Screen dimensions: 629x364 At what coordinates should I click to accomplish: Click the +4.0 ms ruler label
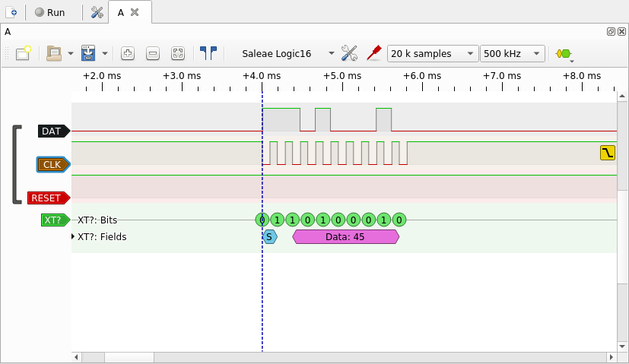click(262, 76)
